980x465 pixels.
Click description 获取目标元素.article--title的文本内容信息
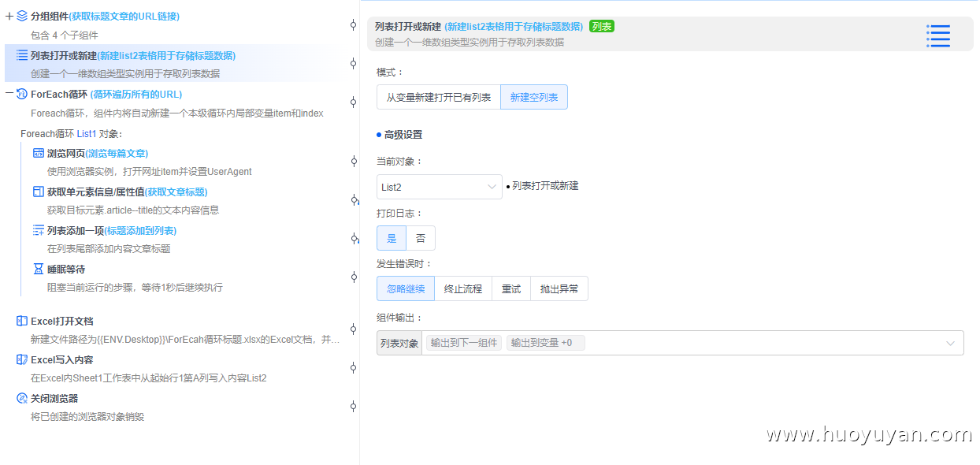tap(133, 210)
